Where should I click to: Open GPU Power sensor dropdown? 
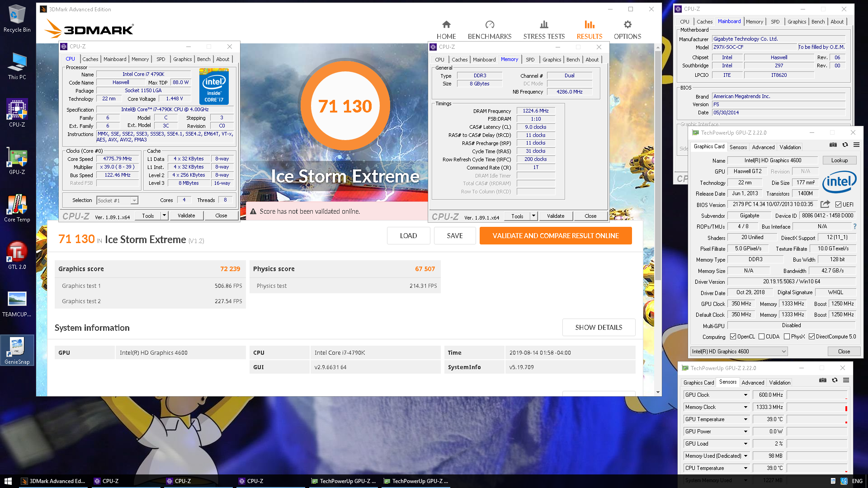click(745, 432)
